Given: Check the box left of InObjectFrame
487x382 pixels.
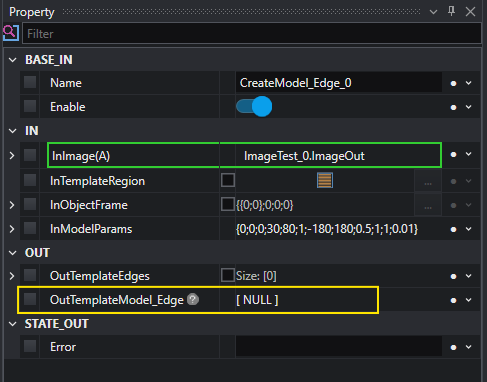Looking at the screenshot, I should [x=30, y=204].
